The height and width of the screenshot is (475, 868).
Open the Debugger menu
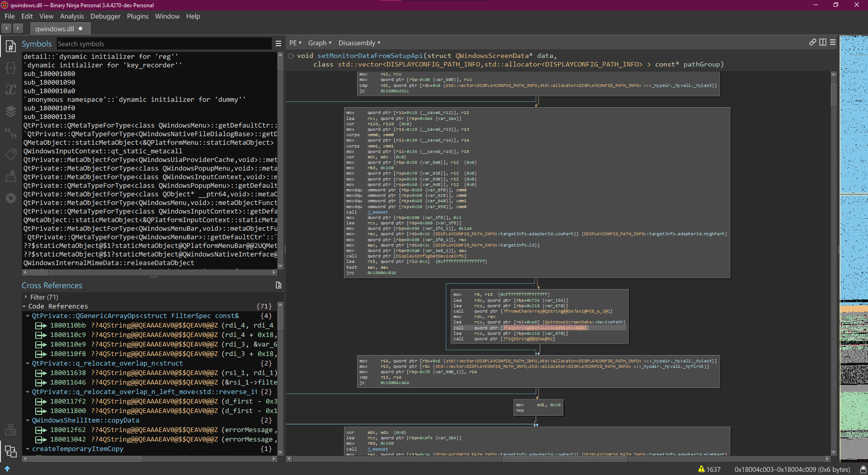tap(105, 16)
